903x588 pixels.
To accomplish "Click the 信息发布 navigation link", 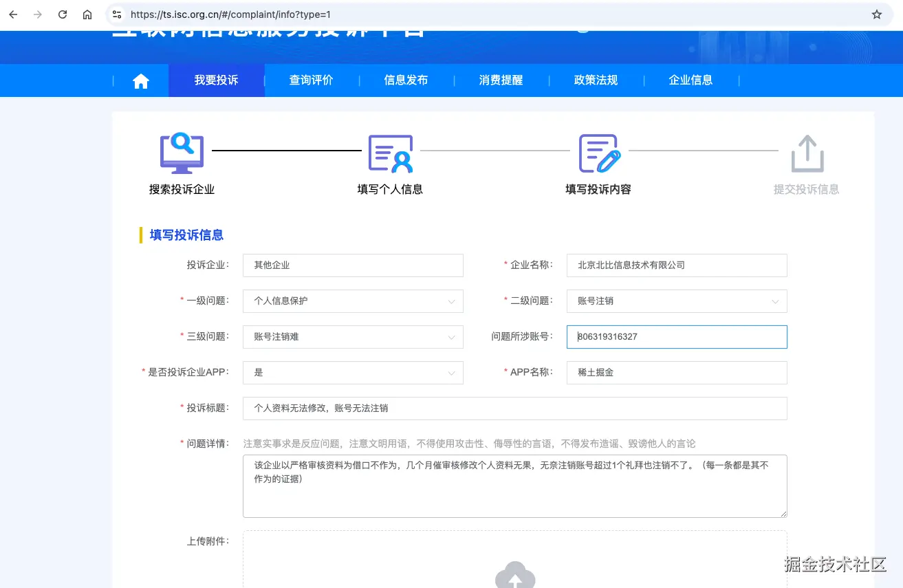I will click(406, 80).
